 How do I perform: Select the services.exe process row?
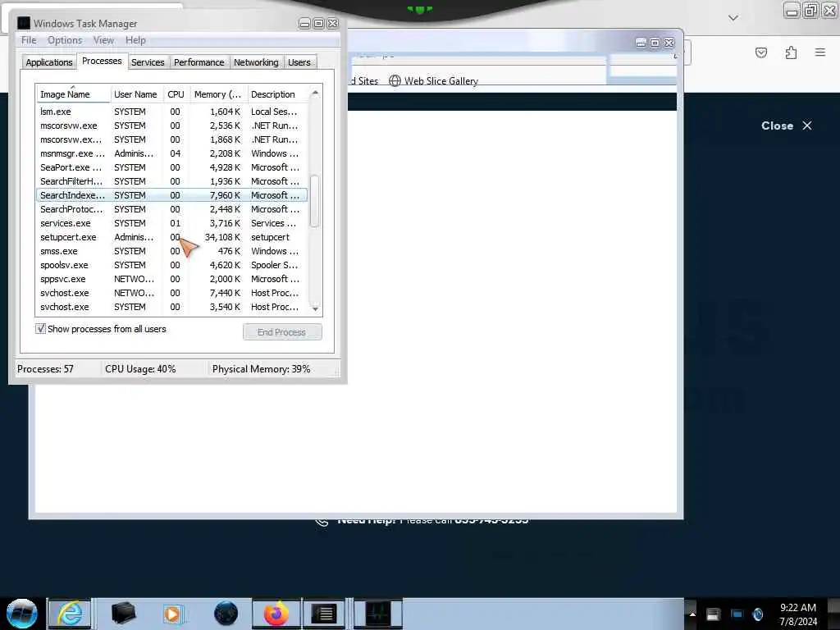(171, 223)
